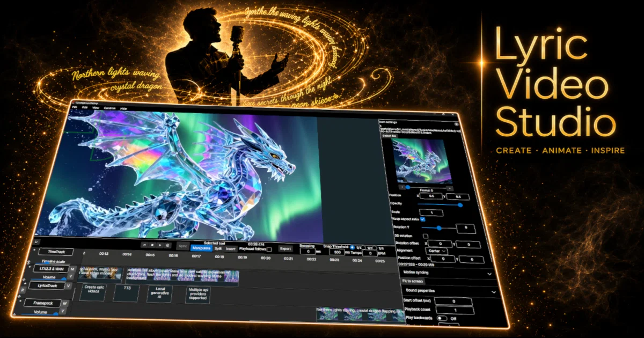
Task: Mute the Framepack track with M
Action: coord(64,303)
